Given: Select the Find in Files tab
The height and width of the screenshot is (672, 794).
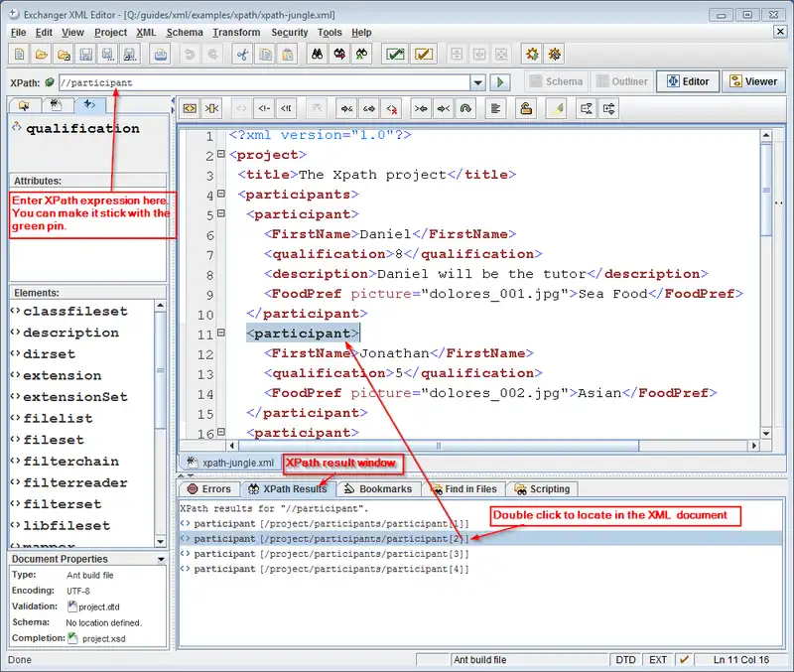Looking at the screenshot, I should (x=463, y=488).
